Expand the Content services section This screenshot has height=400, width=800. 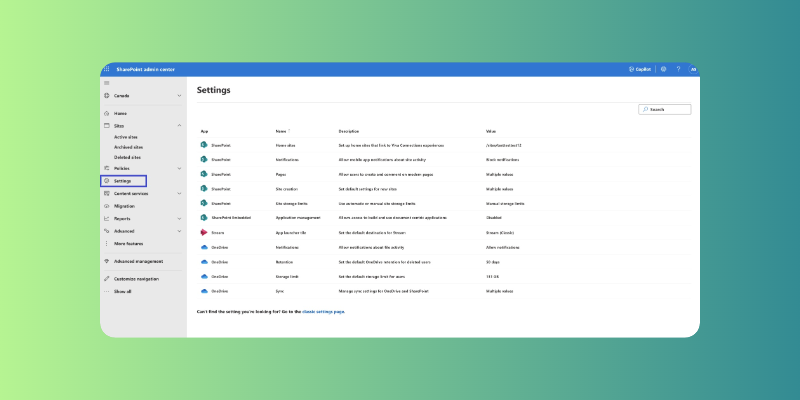pyautogui.click(x=179, y=193)
